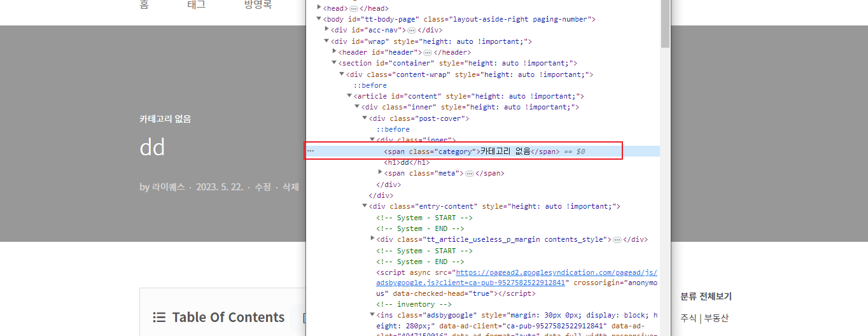Image resolution: width=868 pixels, height=336 pixels.
Task: Open the 주식 category link
Action: point(688,318)
